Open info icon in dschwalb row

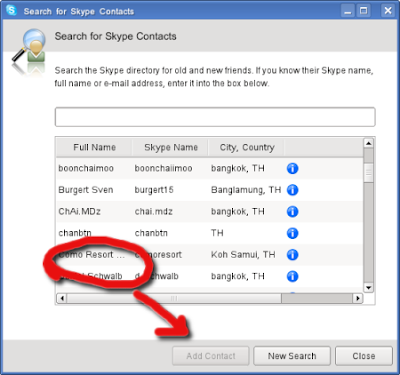(x=292, y=276)
